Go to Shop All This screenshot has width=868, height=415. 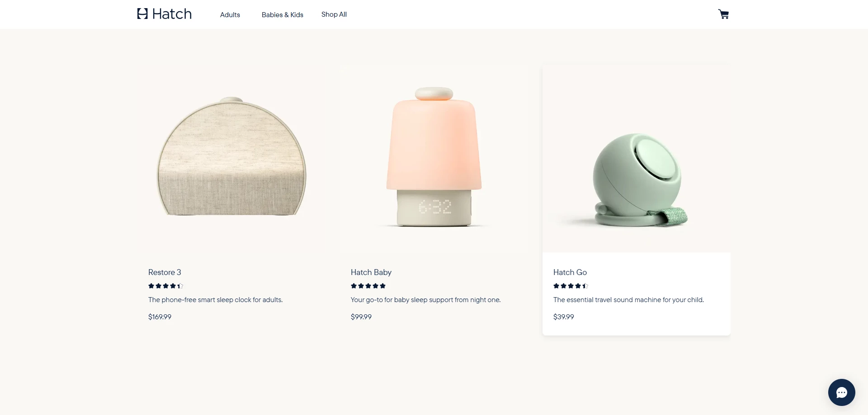pyautogui.click(x=334, y=14)
